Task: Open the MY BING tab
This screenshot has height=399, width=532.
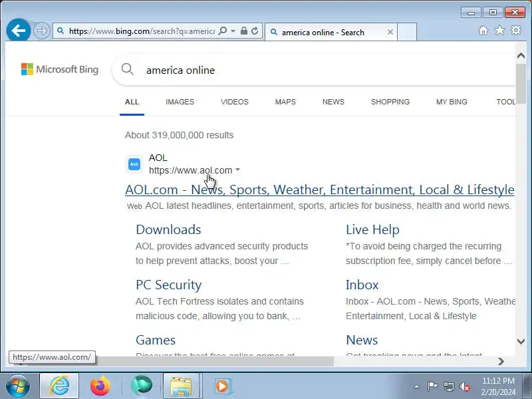Action: click(452, 102)
